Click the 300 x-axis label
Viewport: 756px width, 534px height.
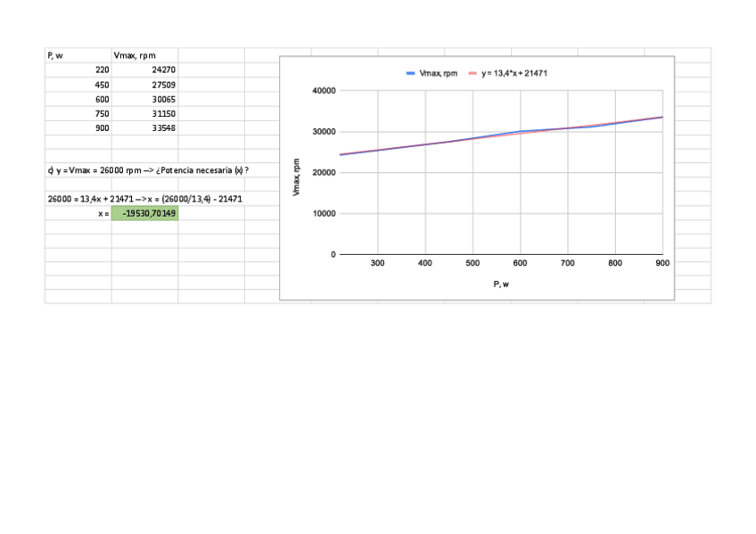tap(377, 263)
